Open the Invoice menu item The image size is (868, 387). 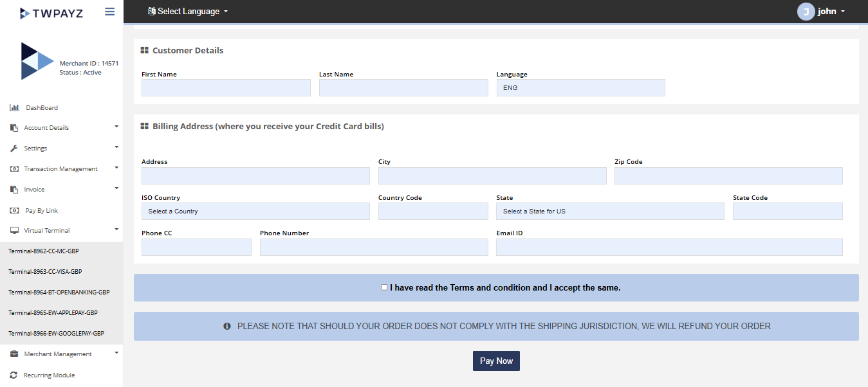pos(34,190)
